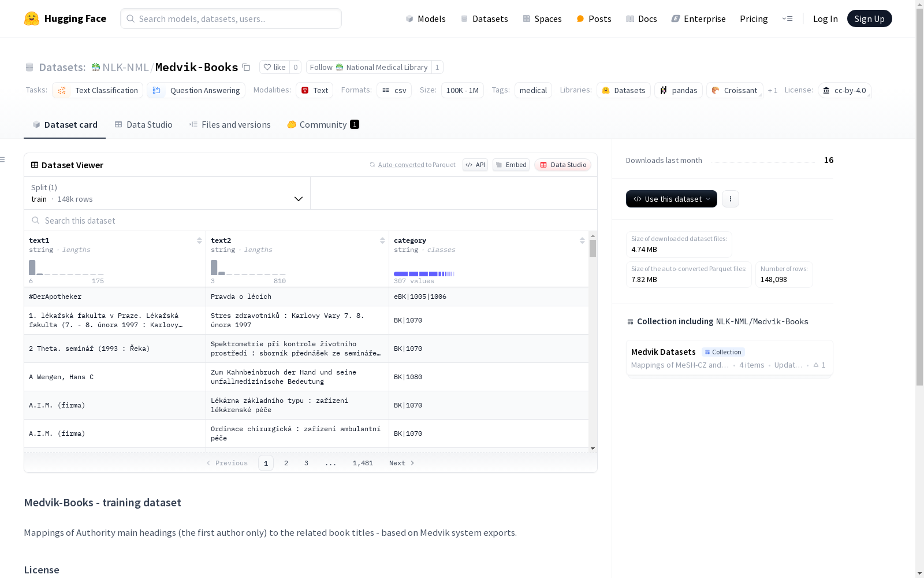Image resolution: width=924 pixels, height=578 pixels.
Task: Open the Community tab
Action: point(323,125)
